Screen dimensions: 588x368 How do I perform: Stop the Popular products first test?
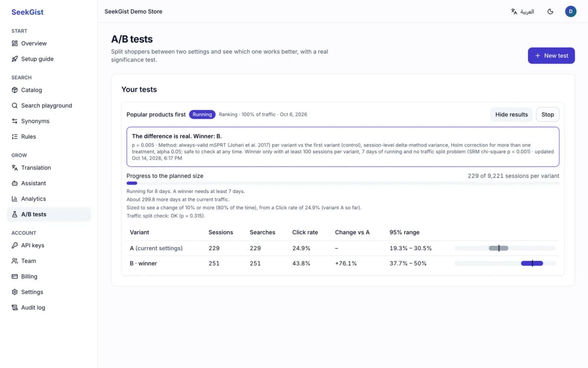[x=547, y=114]
